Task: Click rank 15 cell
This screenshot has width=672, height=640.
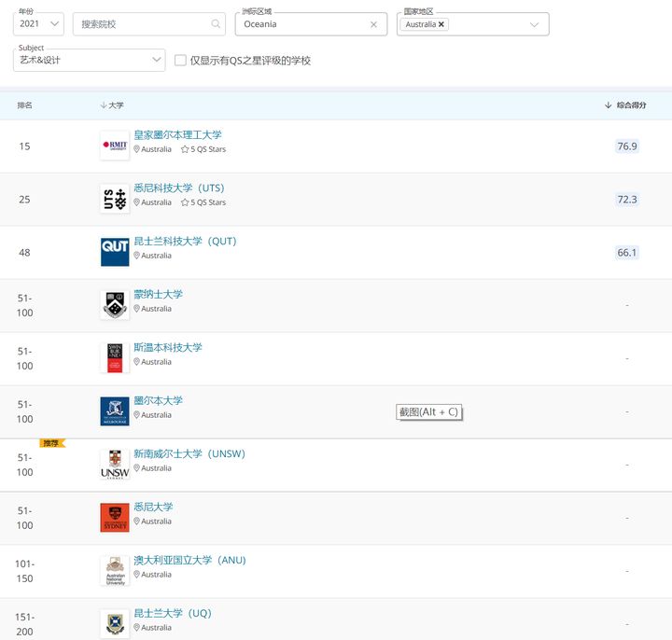Action: (24, 146)
